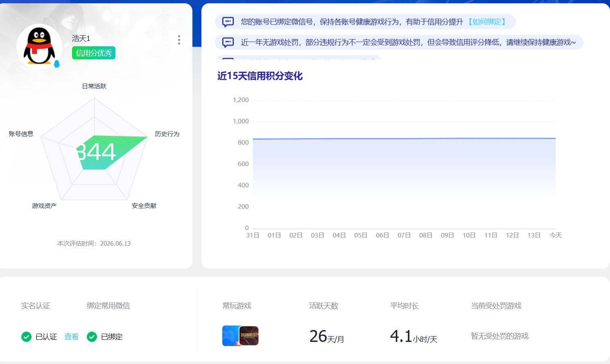Screen dimensions: 610x364
Task: Click the 今天 label on chart axis
Action: [556, 235]
